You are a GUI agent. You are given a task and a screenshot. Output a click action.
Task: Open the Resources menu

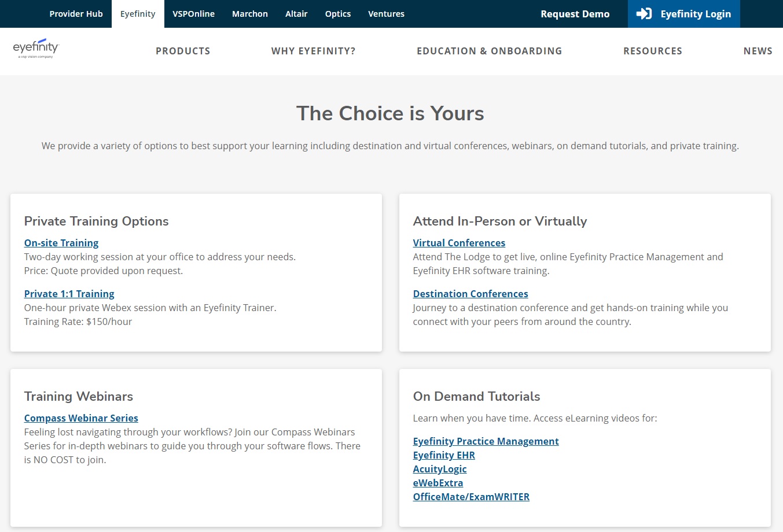652,51
